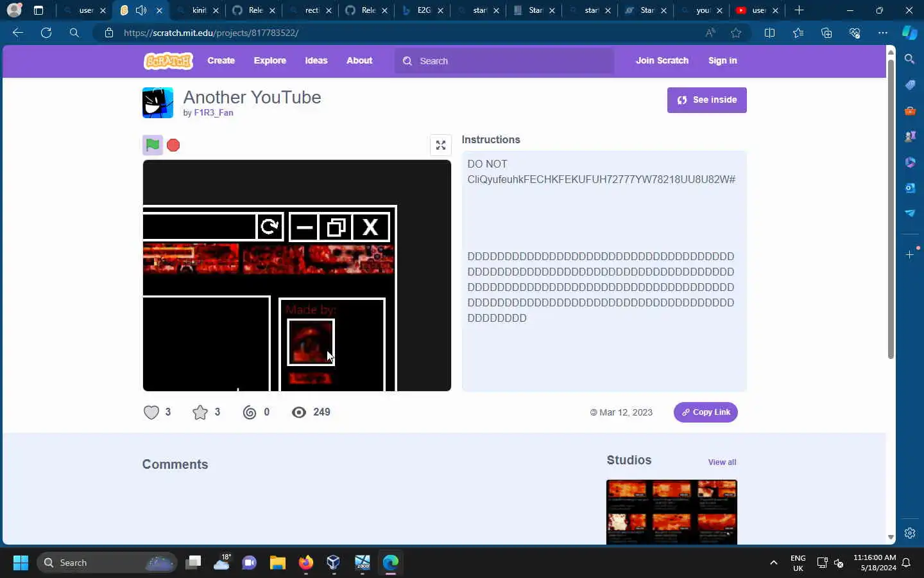Click the browser address bar URL
Image resolution: width=924 pixels, height=578 pixels.
(211, 33)
